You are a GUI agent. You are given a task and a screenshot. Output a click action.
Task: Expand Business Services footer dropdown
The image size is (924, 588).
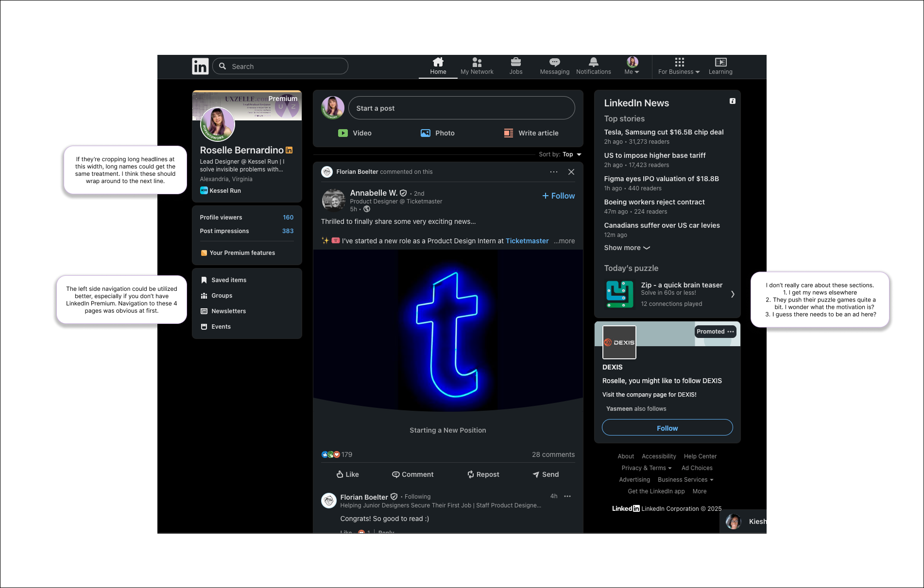(685, 480)
